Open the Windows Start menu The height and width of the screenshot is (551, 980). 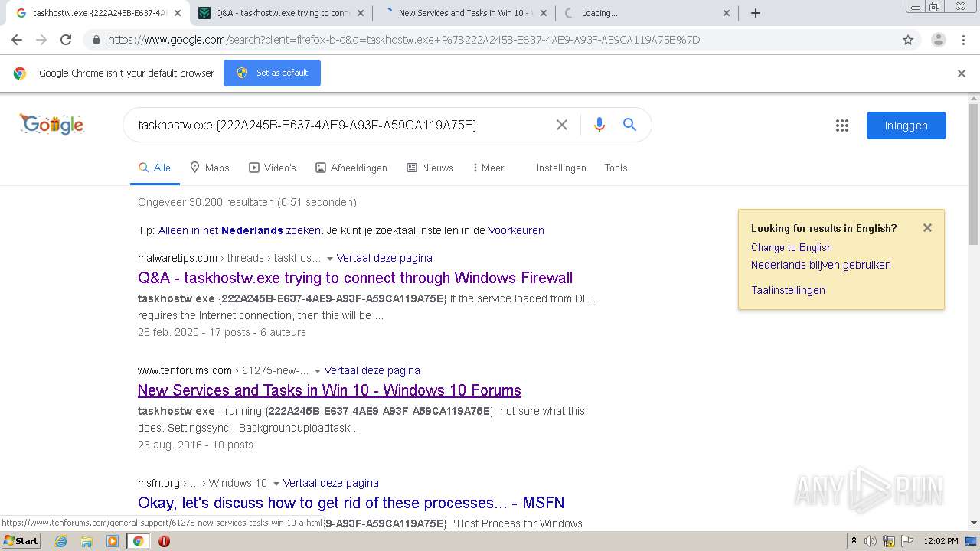tap(21, 541)
